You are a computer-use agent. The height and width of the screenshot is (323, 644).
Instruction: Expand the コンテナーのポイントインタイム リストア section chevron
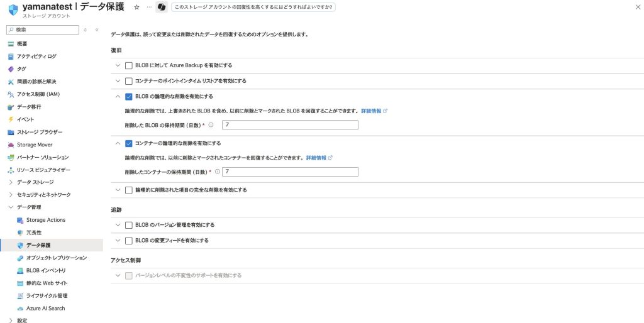pos(118,81)
